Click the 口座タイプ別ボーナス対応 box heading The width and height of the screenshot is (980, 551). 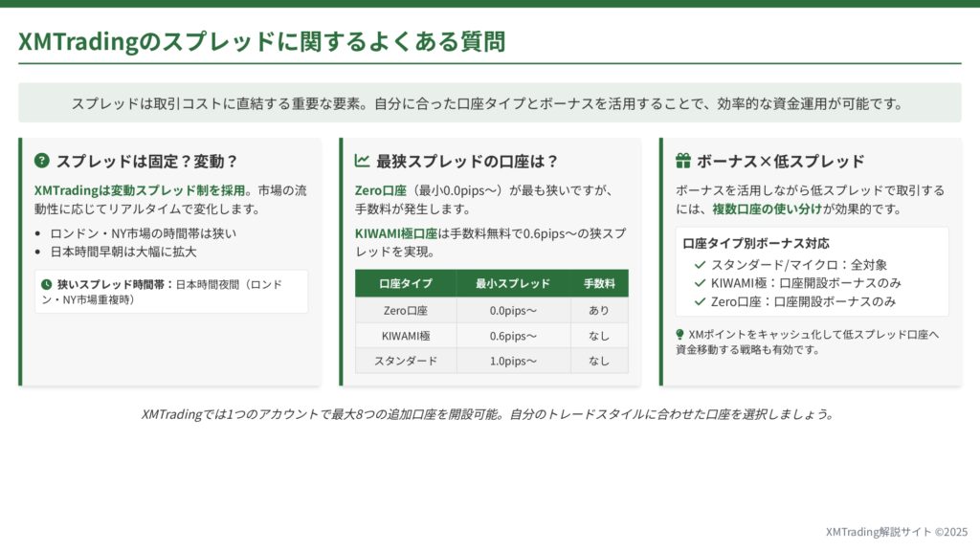(x=743, y=244)
